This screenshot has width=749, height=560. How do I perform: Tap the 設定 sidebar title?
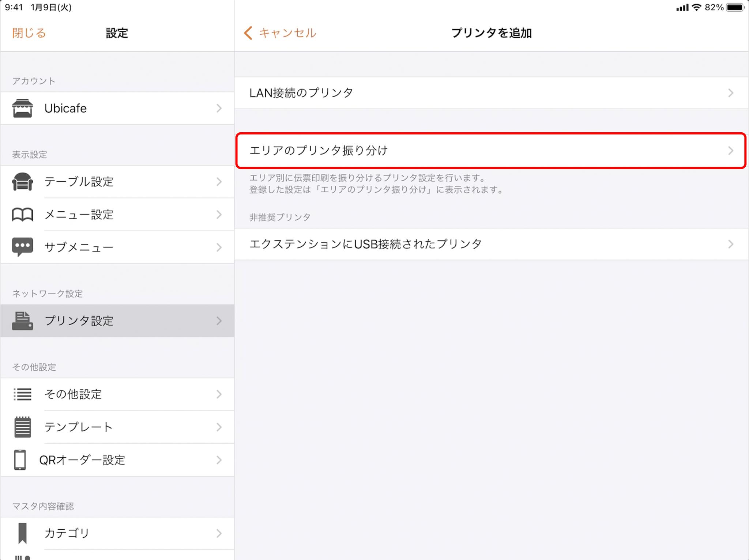[117, 33]
